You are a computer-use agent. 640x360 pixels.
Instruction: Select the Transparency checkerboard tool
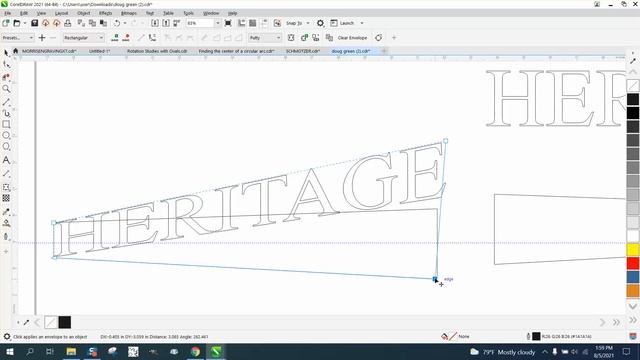tap(6, 198)
